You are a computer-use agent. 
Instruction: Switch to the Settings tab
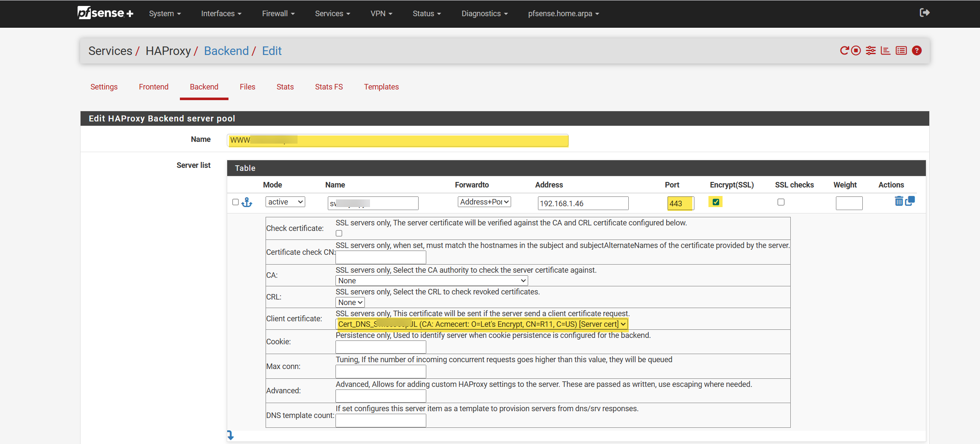pos(104,87)
